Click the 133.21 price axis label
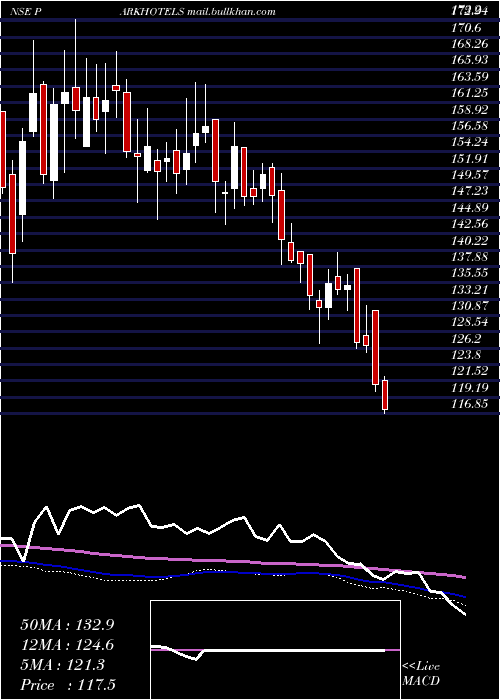The width and height of the screenshot is (500, 700). click(x=471, y=290)
